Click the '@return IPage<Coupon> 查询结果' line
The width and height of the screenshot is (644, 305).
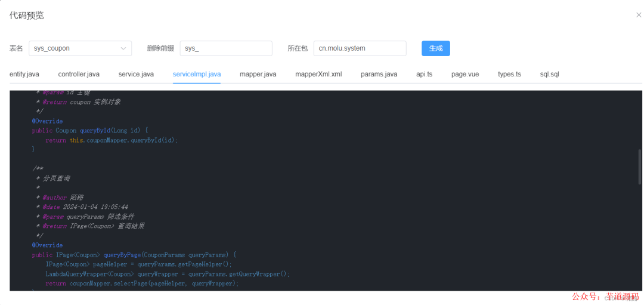tap(90, 226)
